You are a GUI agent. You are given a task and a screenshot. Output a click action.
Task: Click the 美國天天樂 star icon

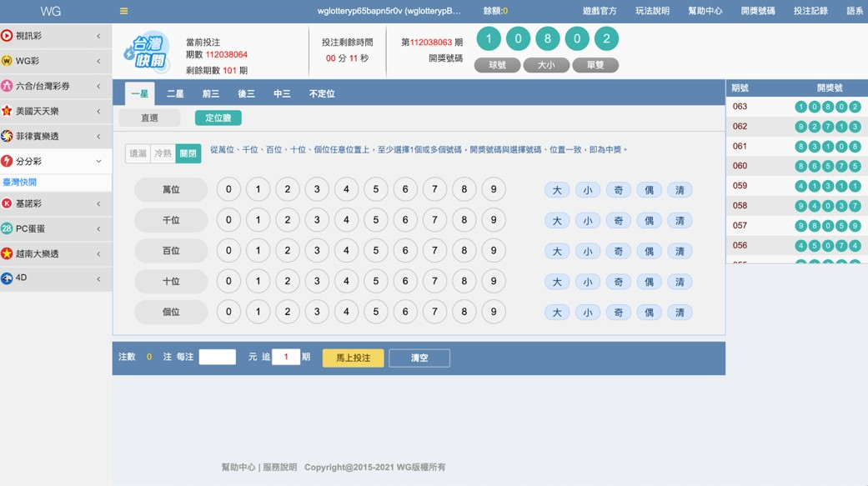click(x=7, y=111)
